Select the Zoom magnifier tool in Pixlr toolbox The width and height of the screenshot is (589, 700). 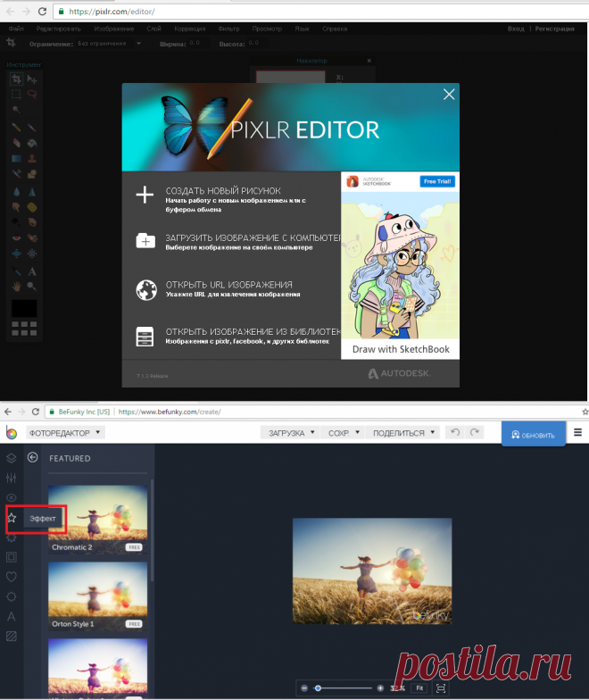pos(32,286)
